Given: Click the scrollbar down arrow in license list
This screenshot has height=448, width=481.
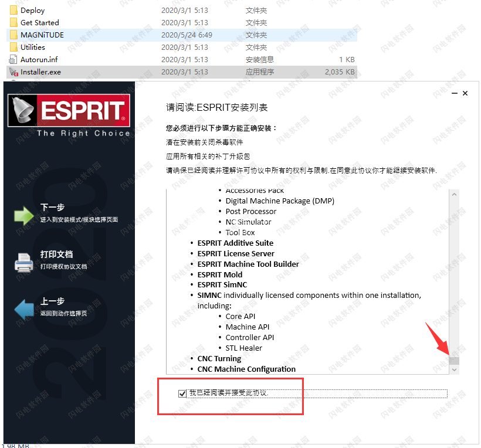Looking at the screenshot, I should tap(455, 370).
